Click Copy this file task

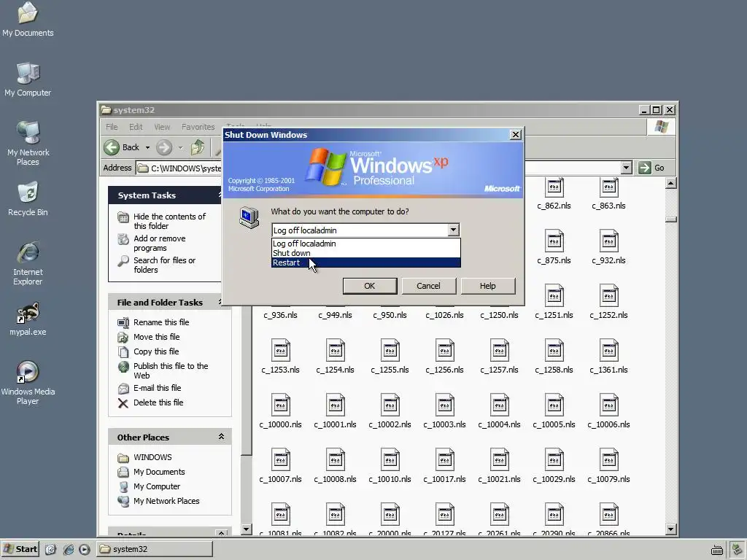[x=148, y=351]
